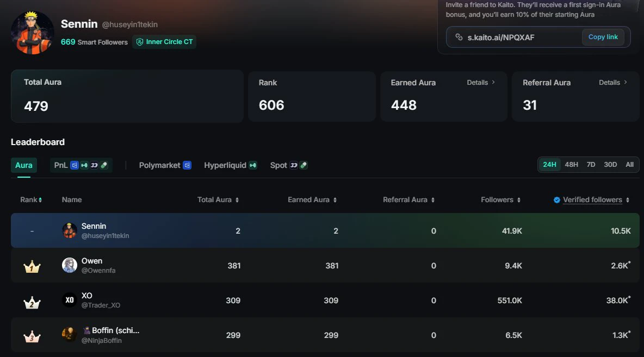Click the bronze crown rank 3 icon

coord(32,337)
